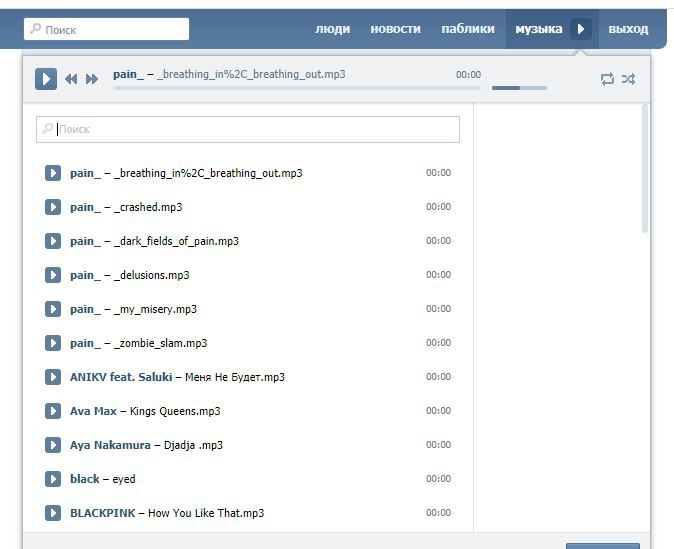Select the _delusions.mp3 track title

point(152,275)
